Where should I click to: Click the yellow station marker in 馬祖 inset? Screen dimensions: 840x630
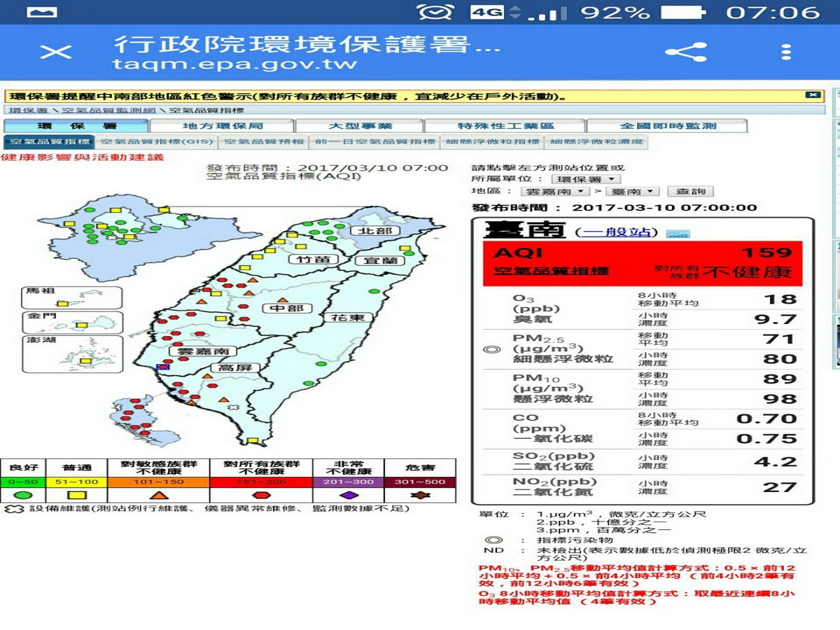[x=62, y=304]
